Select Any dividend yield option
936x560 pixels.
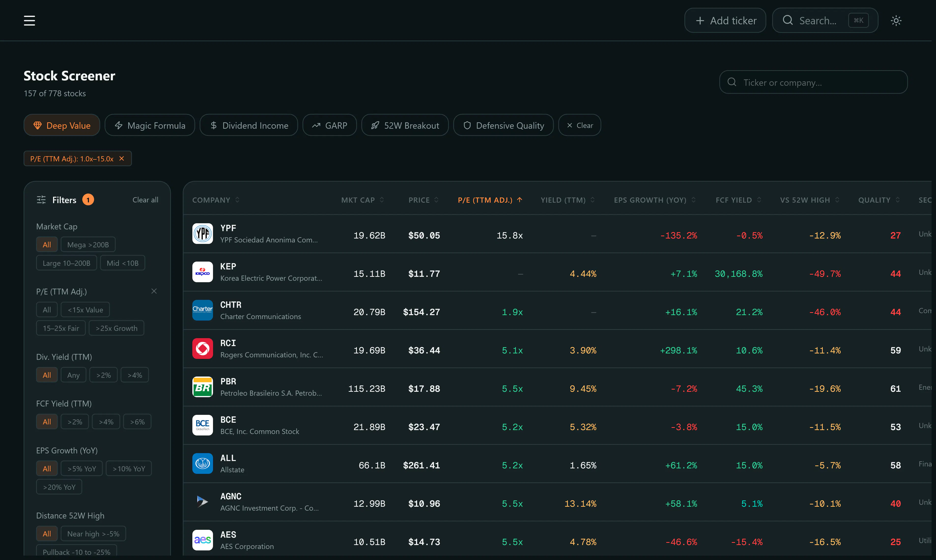tap(73, 375)
